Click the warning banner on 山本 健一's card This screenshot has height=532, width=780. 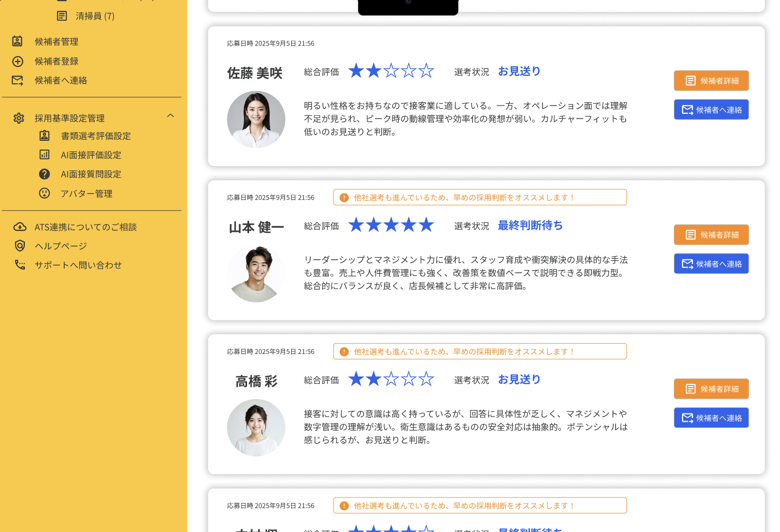pos(480,197)
